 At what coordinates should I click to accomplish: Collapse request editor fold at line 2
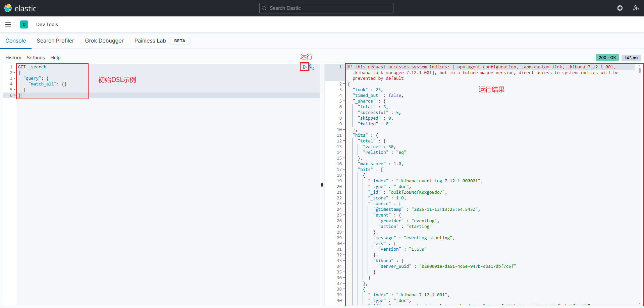pyautogui.click(x=15, y=73)
